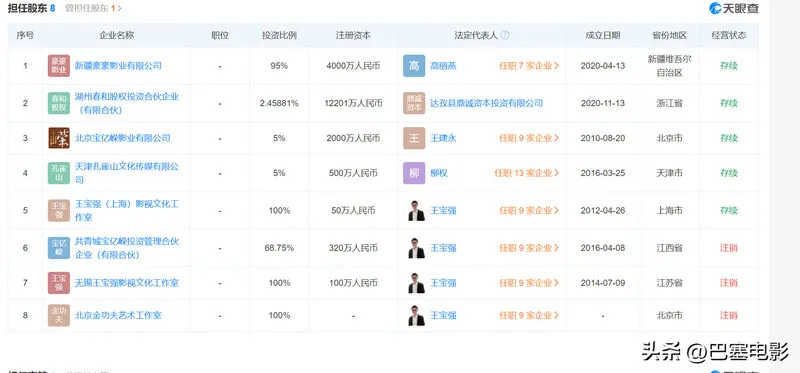Select the 担任股东 8 tab
This screenshot has width=800, height=373.
click(x=32, y=8)
